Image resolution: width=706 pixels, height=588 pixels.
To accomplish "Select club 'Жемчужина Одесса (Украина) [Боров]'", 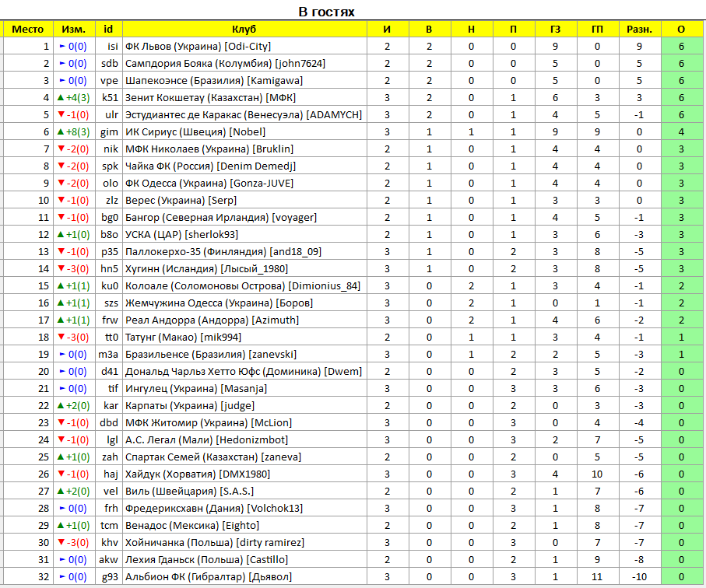I will point(219,303).
